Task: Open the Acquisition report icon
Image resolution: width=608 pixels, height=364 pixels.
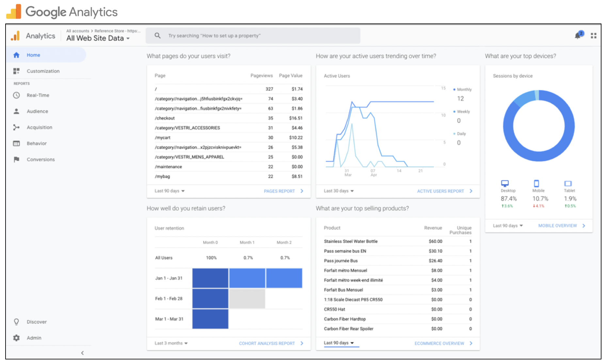Action: pyautogui.click(x=16, y=127)
